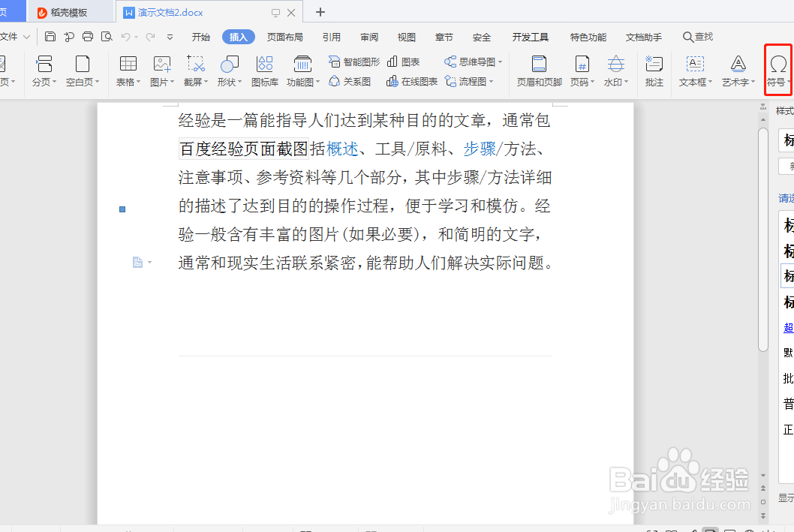The width and height of the screenshot is (794, 532).
Task: Open the watermark (水印) dropdown
Action: [615, 71]
